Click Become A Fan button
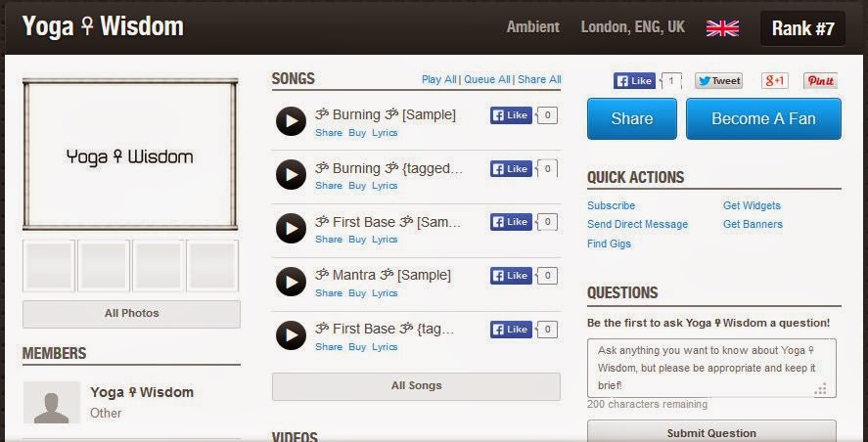The image size is (868, 442). click(x=763, y=119)
